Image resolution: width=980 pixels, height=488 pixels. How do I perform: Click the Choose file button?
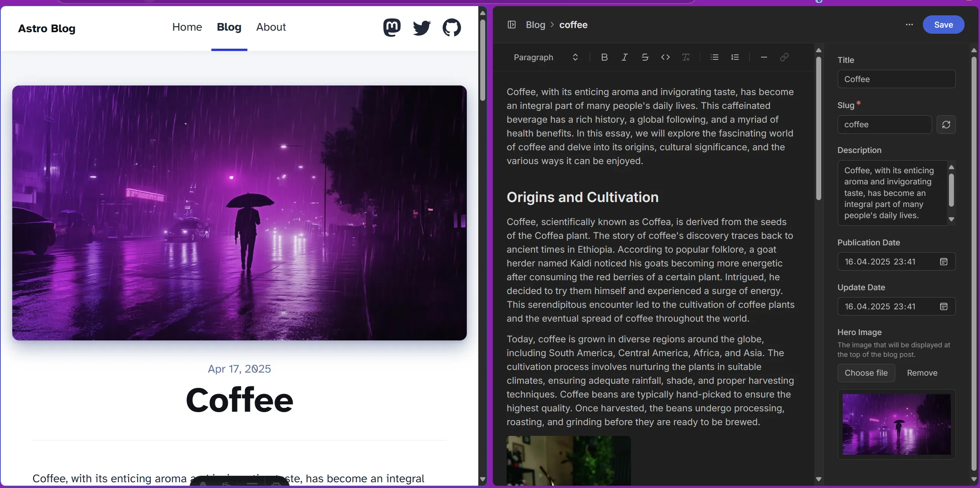click(866, 373)
